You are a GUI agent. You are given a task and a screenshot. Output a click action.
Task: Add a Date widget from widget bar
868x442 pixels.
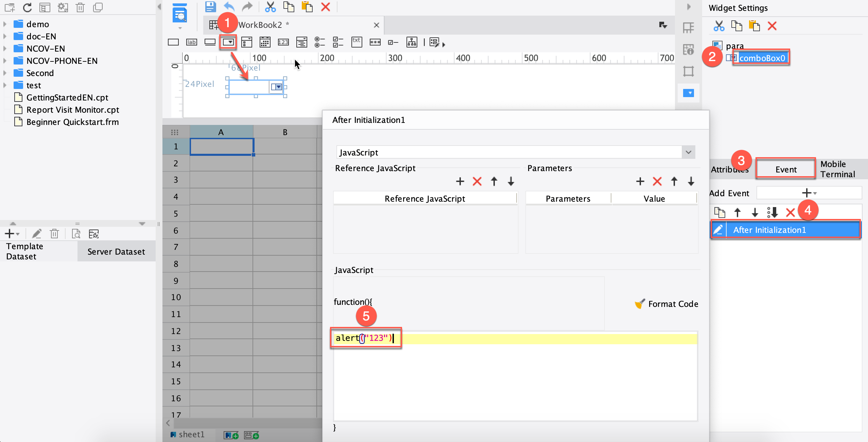265,42
